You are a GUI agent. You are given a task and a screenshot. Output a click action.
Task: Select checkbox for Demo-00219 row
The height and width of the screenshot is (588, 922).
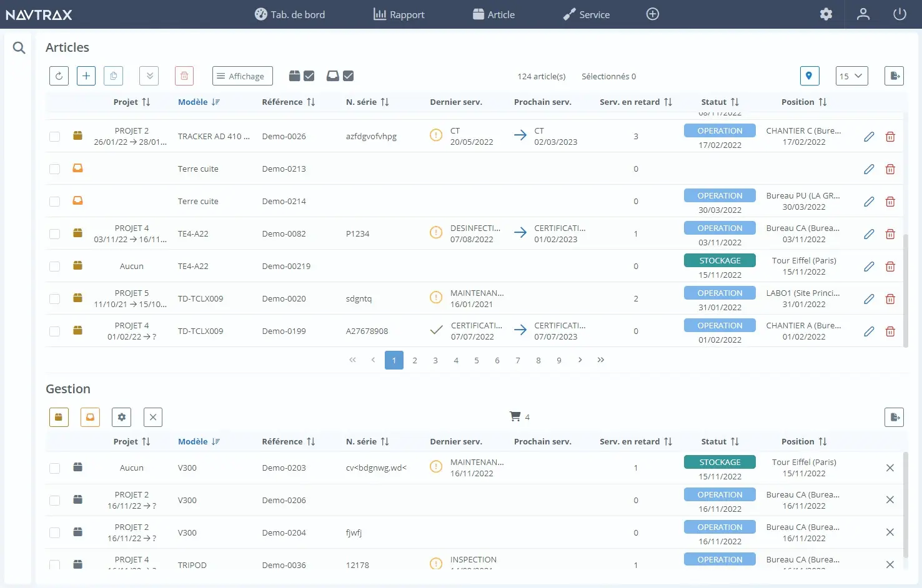[55, 267]
